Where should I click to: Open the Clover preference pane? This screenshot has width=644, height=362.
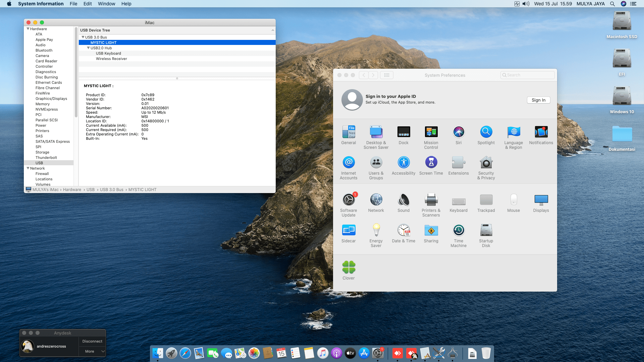click(x=348, y=270)
